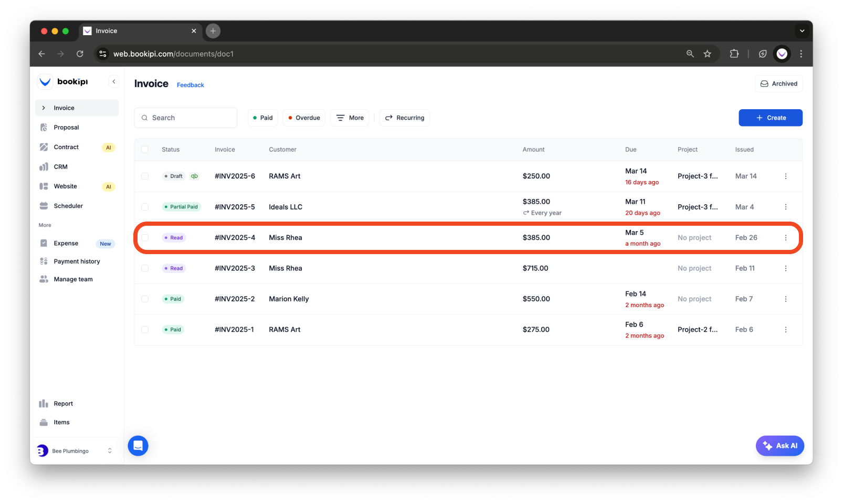Click the blue Create button
This screenshot has width=843, height=504.
point(770,118)
